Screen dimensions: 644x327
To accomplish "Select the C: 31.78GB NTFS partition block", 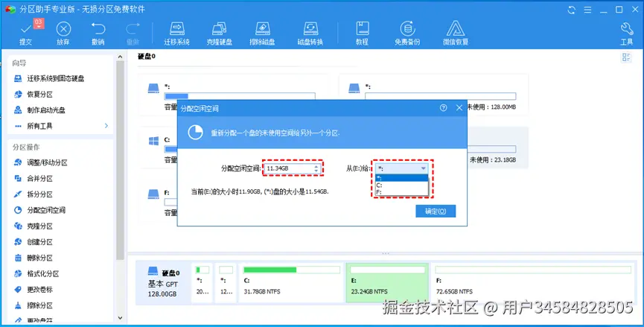I will pyautogui.click(x=291, y=282).
